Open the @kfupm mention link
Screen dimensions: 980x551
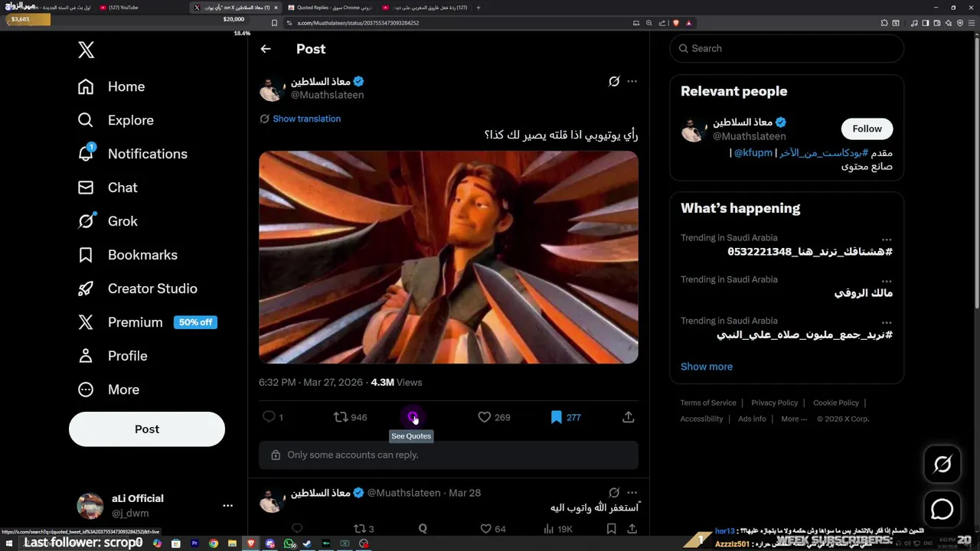(753, 152)
